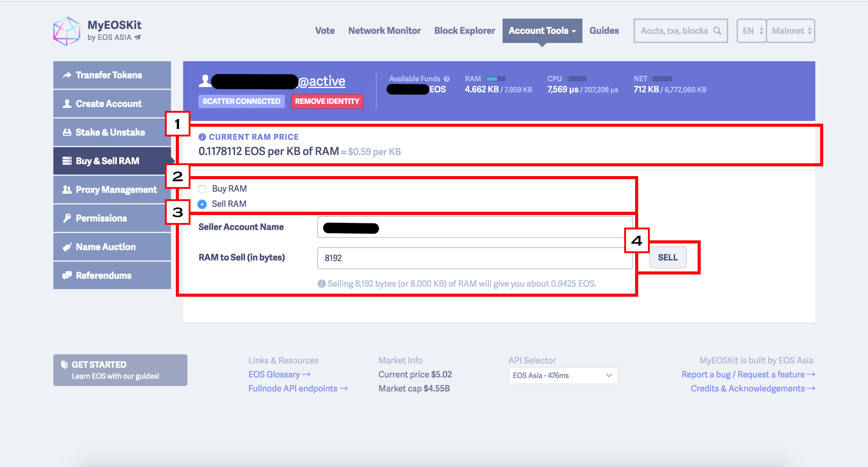
Task: Click the '712 KB / 6,772,060 KB' NET value
Action: coord(670,90)
